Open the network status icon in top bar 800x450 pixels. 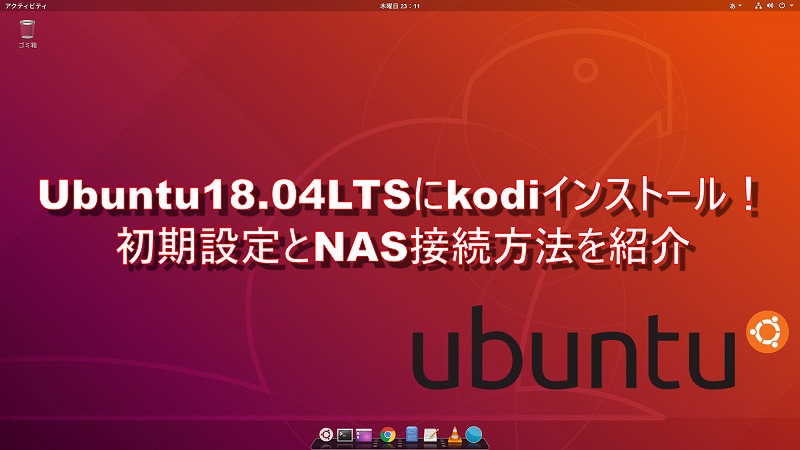point(759,6)
